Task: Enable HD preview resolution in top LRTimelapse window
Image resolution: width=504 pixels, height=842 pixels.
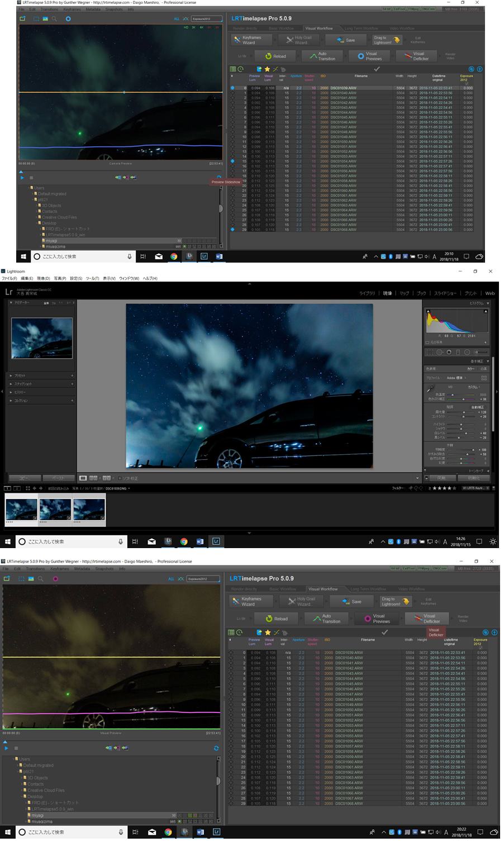Action: (x=186, y=27)
